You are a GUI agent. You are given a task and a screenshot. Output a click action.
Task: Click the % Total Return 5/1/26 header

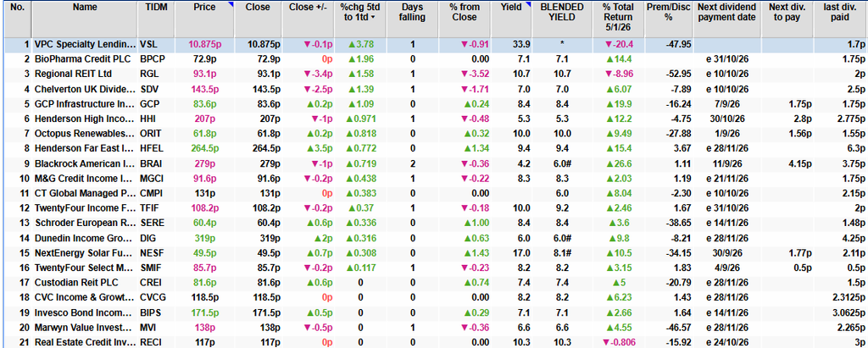(x=620, y=19)
